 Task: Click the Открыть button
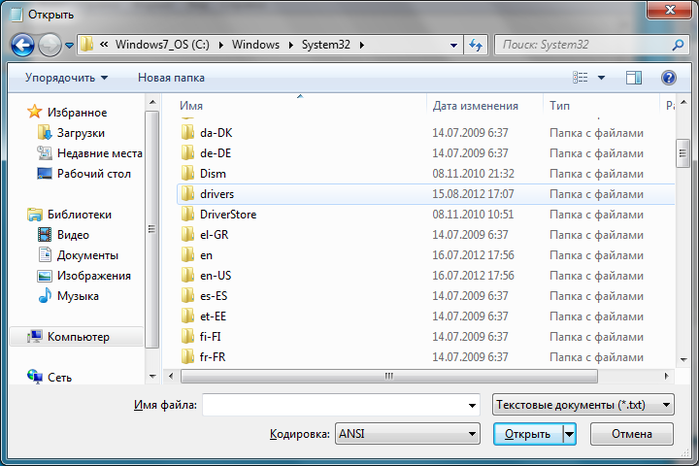point(528,434)
